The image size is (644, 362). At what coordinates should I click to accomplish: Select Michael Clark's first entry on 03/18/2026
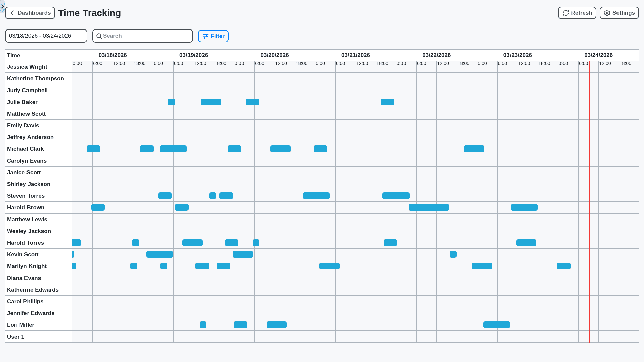93,149
